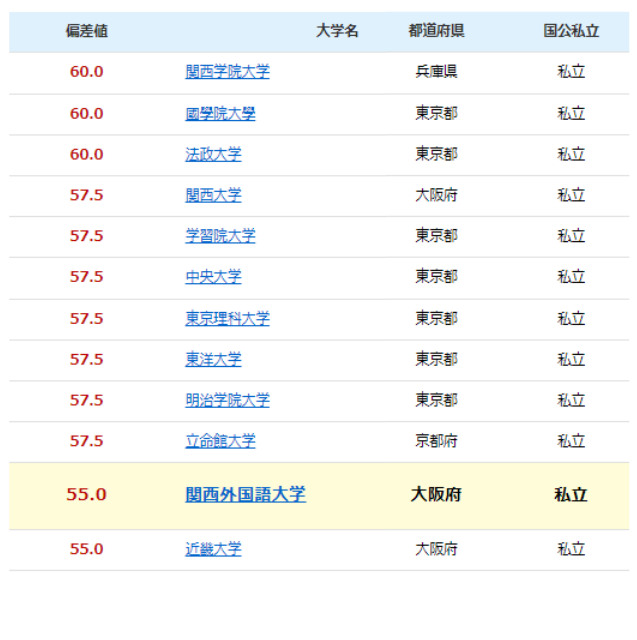Click the 東京理科大学 link

[227, 318]
